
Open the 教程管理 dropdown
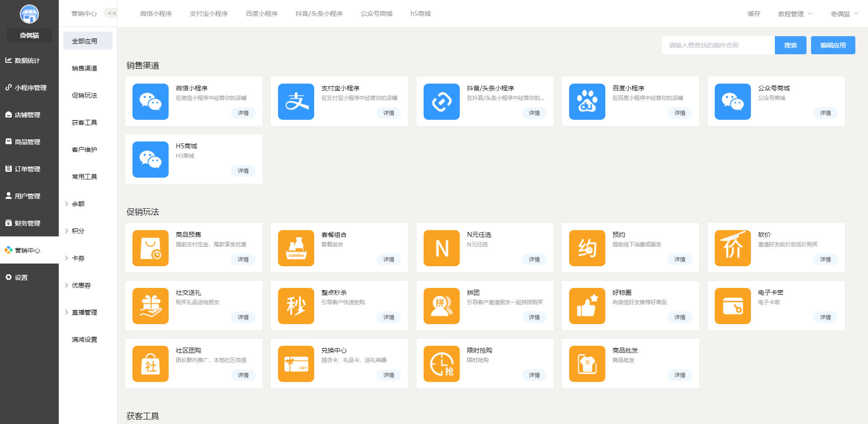point(795,14)
